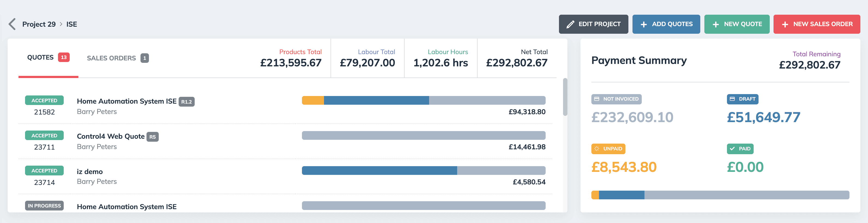
Task: Click the R1.2 revision badge
Action: [188, 101]
